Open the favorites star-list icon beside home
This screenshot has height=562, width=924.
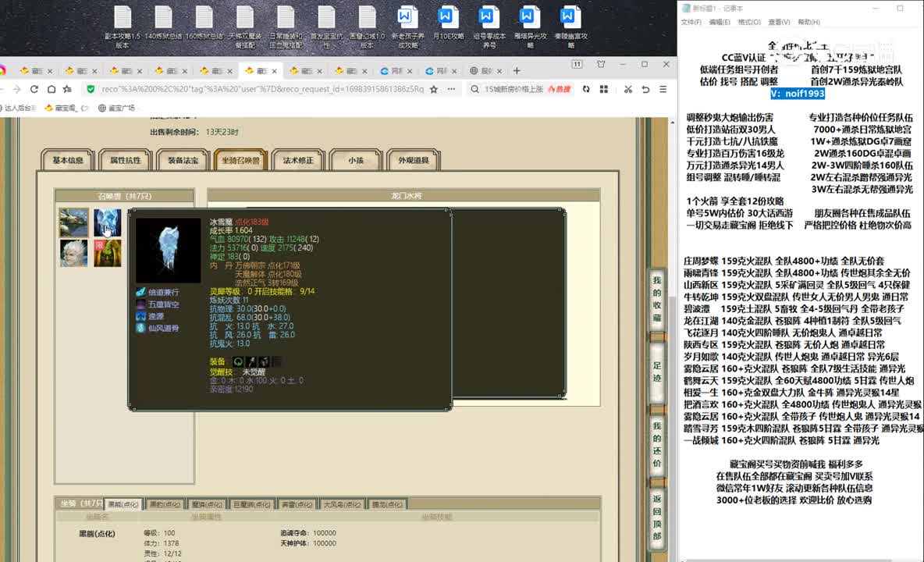pos(68,89)
